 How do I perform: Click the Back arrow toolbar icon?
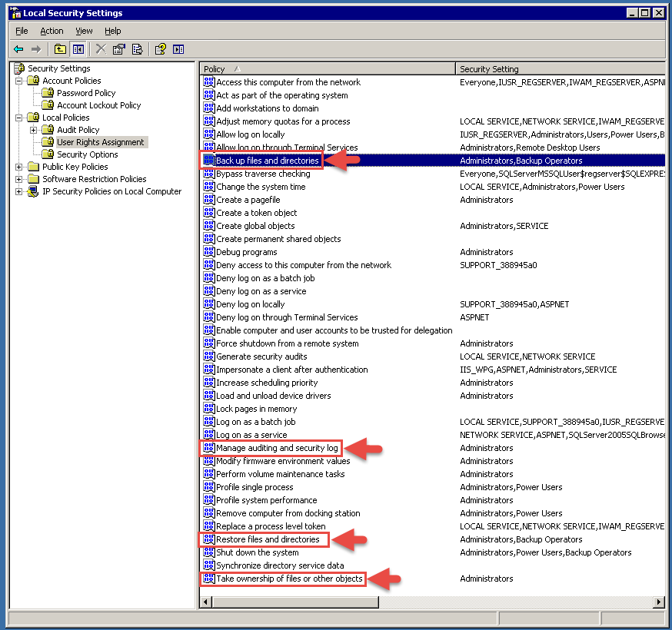pyautogui.click(x=18, y=49)
